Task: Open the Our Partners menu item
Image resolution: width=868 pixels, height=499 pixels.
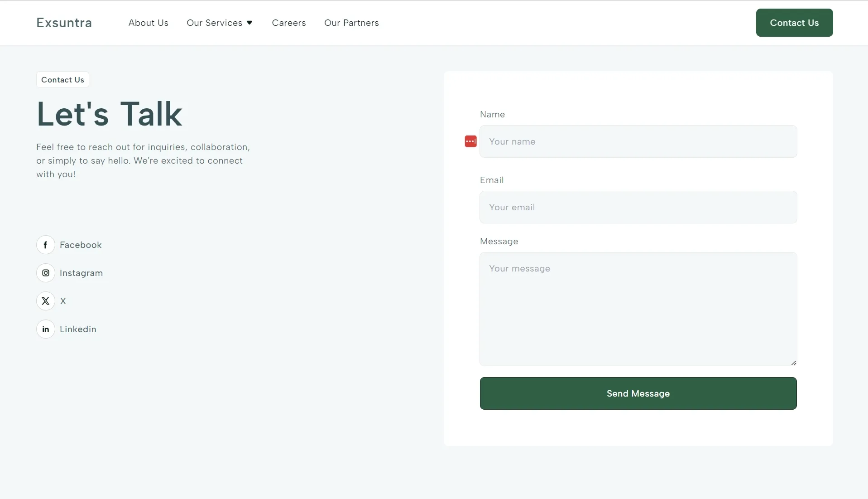Action: (351, 23)
